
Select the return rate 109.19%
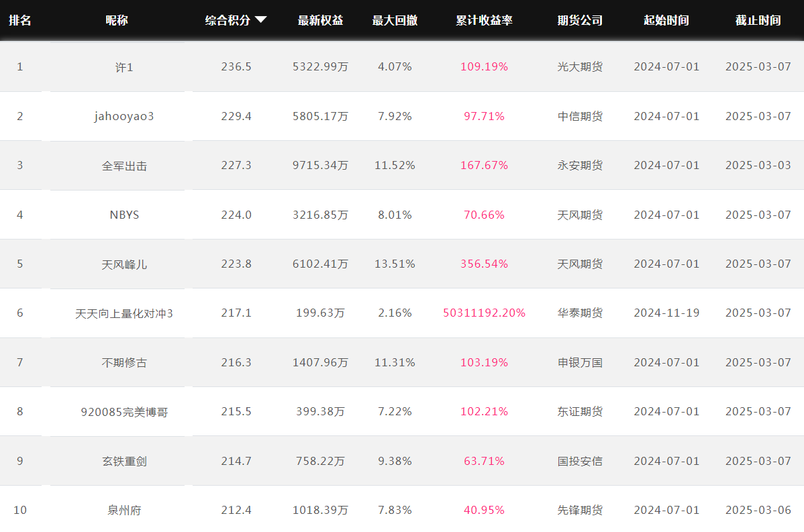point(484,66)
